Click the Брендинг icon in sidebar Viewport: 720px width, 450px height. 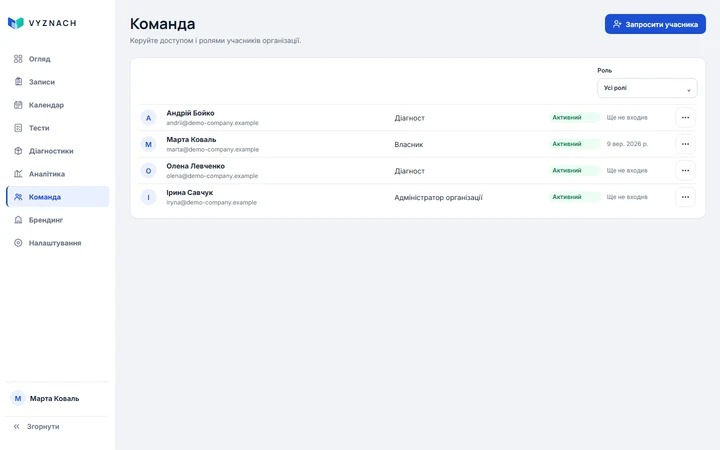pos(18,219)
